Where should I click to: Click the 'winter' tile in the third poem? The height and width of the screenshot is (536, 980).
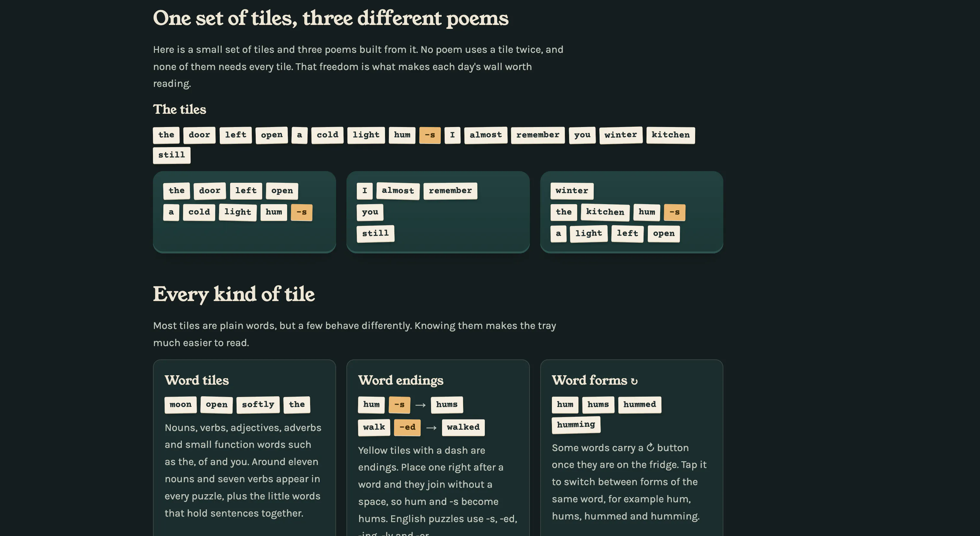click(572, 191)
